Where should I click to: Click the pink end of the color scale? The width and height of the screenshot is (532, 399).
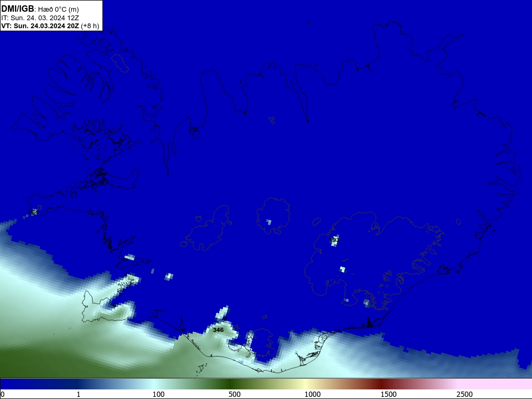click(x=495, y=384)
